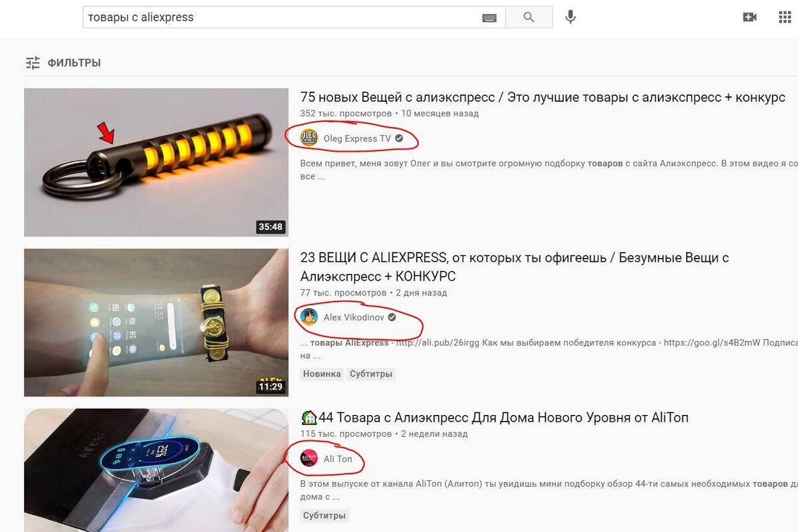Image resolution: width=798 pixels, height=532 pixels.
Task: Open the on-screen keyboard icon in search box
Action: tap(489, 18)
